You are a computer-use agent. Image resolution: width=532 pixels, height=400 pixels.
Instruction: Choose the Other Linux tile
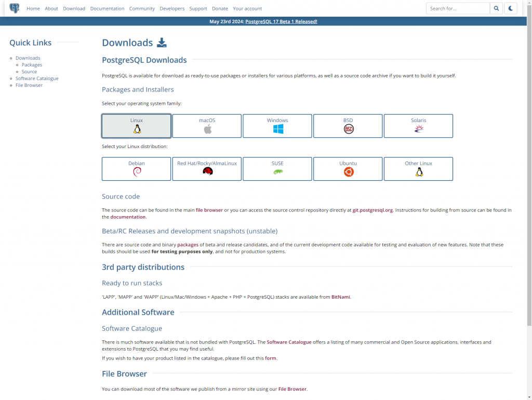(x=418, y=169)
